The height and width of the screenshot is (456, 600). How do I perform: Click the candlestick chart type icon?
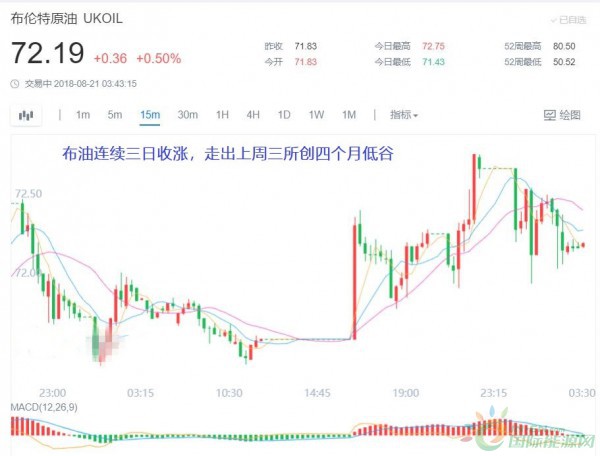tap(23, 115)
